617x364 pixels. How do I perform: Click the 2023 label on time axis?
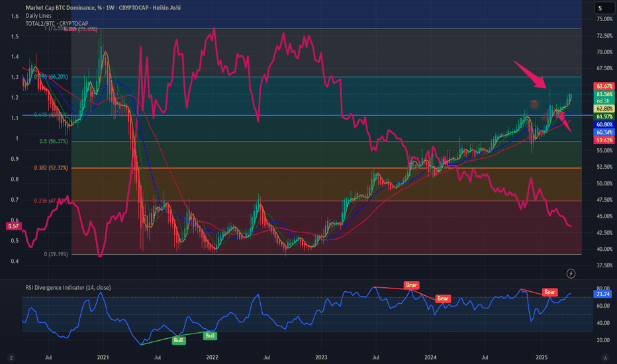[321, 357]
